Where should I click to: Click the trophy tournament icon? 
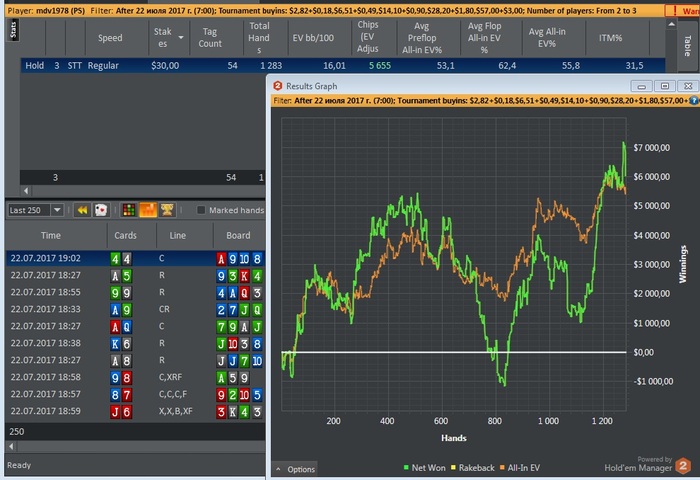[x=167, y=210]
